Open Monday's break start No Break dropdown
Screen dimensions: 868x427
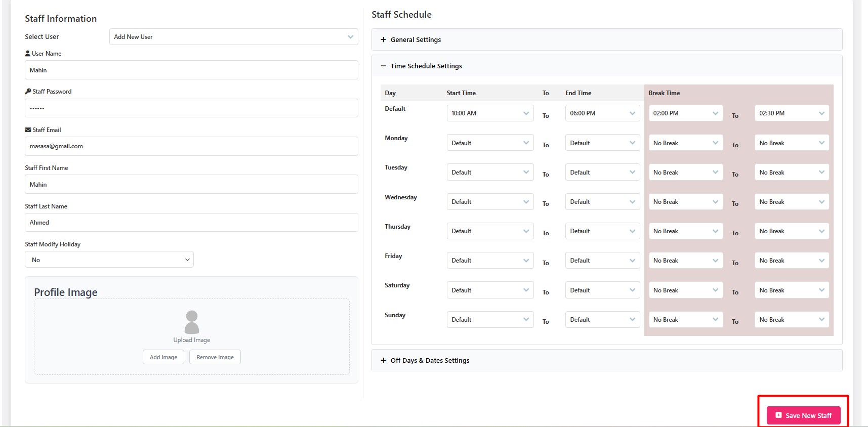[685, 143]
